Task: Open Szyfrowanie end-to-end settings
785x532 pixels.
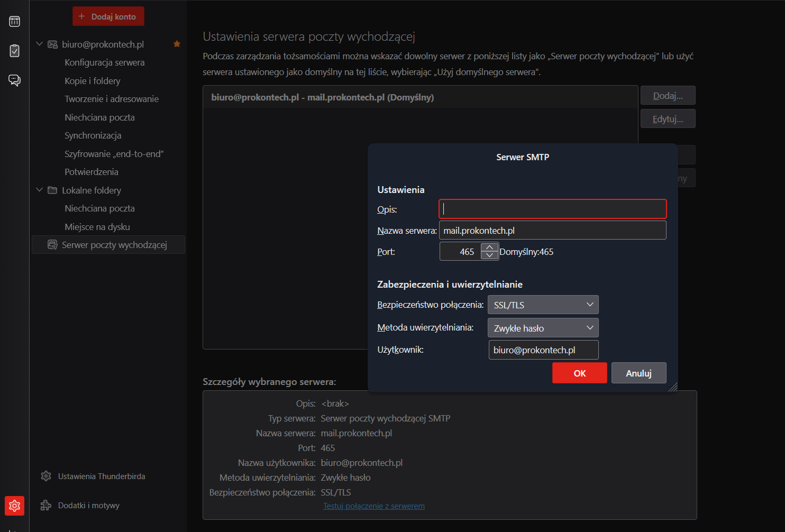Action: tap(114, 154)
